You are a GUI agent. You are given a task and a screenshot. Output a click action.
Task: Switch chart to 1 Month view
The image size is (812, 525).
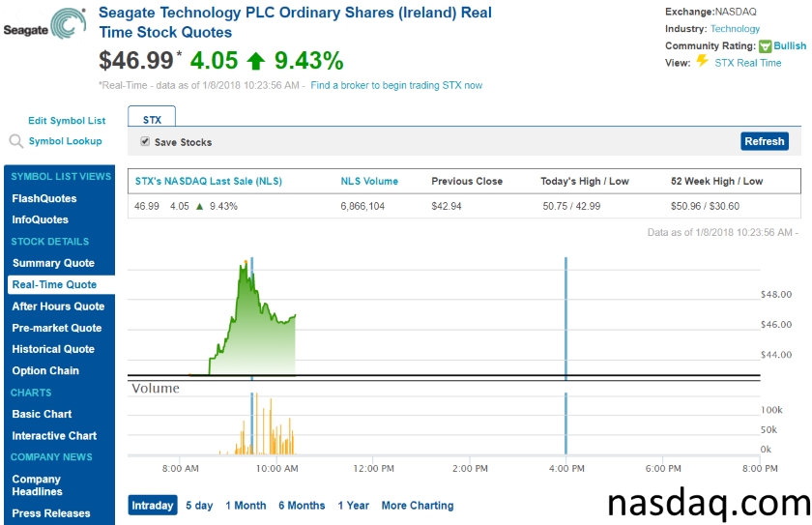pos(246,506)
